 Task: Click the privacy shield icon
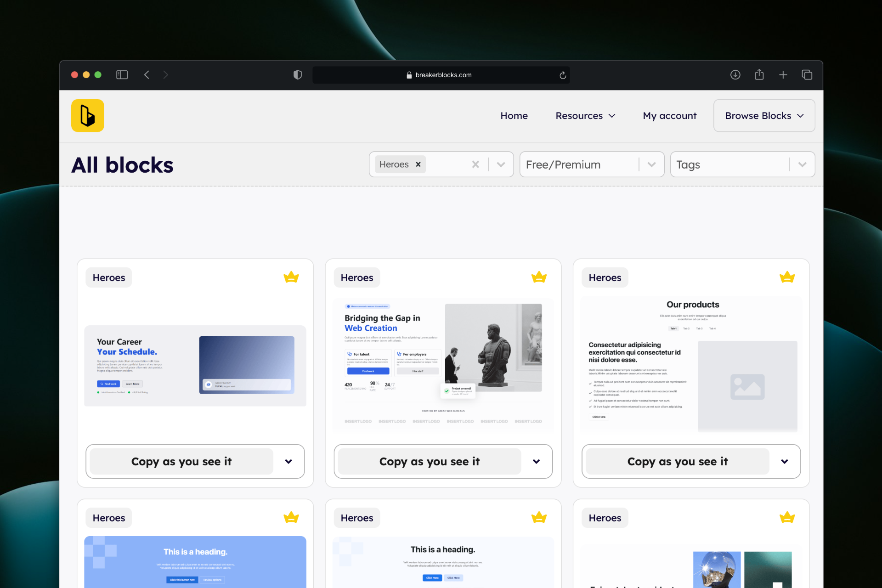pyautogui.click(x=298, y=75)
